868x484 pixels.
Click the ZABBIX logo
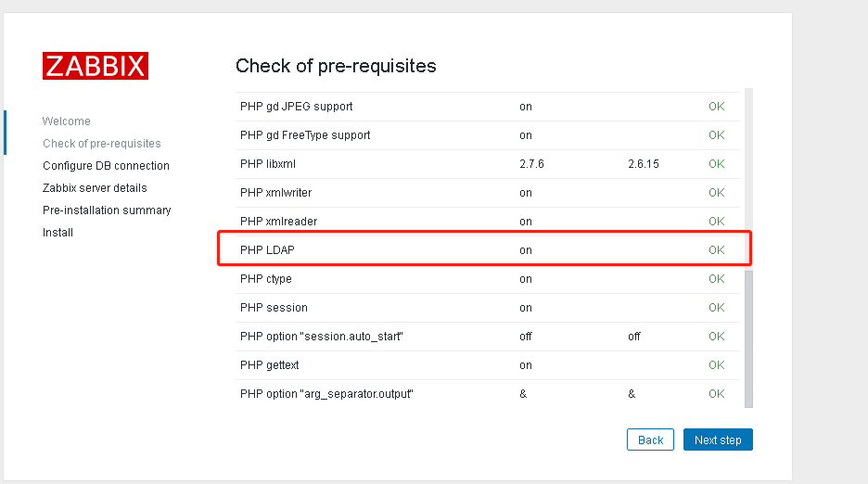click(x=96, y=66)
